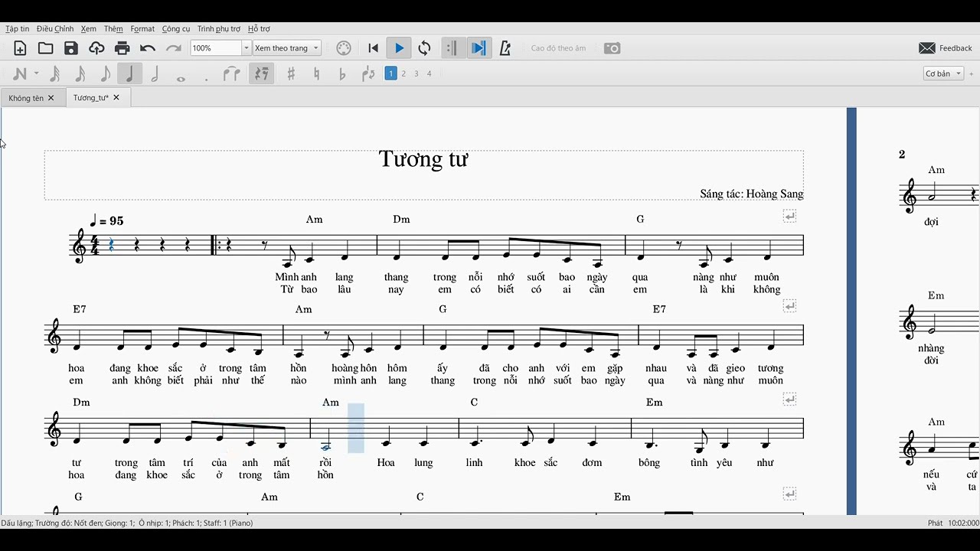
Task: Open the Format menu
Action: pyautogui.click(x=142, y=29)
